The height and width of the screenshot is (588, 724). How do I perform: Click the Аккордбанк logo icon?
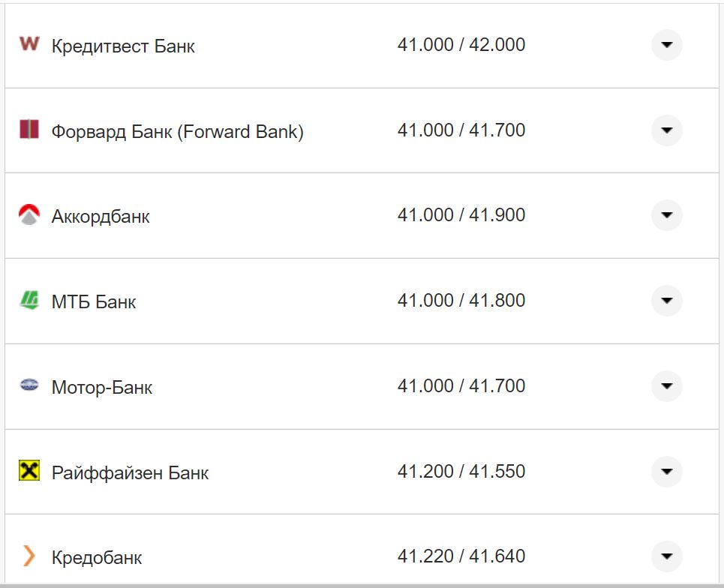[29, 215]
